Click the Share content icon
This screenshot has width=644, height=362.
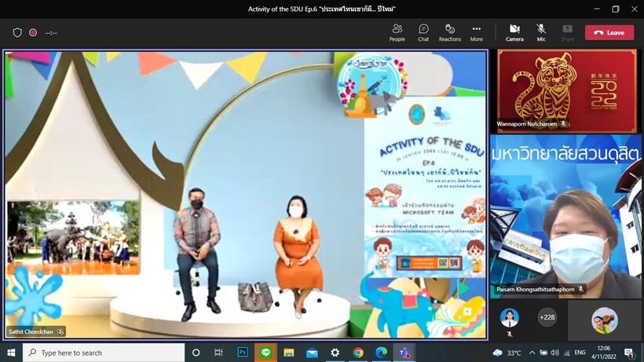pos(567,32)
